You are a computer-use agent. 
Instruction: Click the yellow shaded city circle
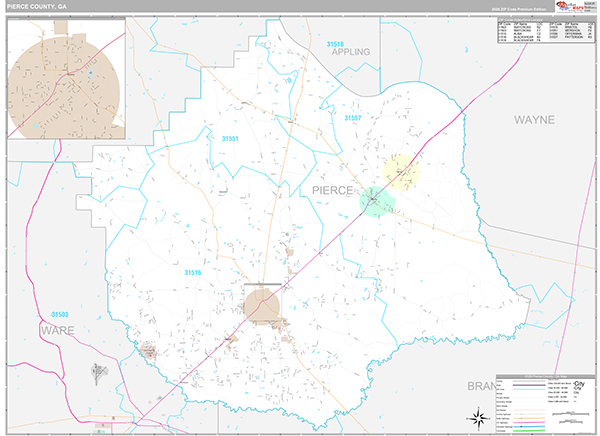401,172
